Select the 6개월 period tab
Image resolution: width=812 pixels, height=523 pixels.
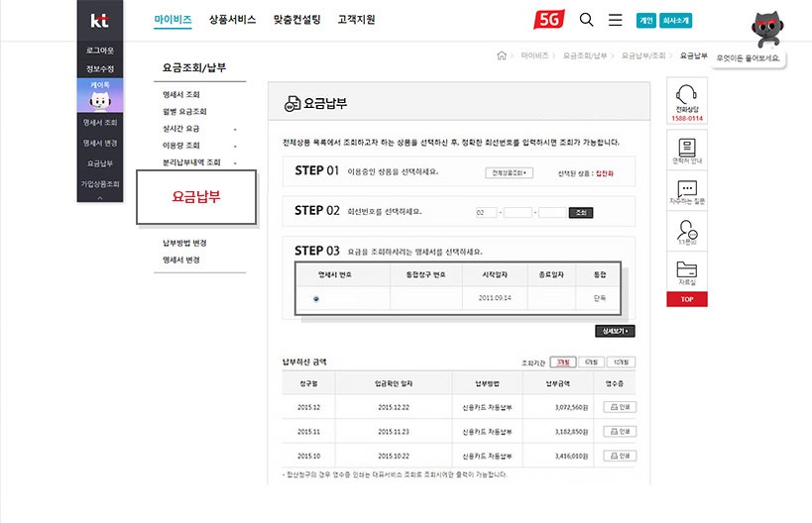pyautogui.click(x=591, y=363)
